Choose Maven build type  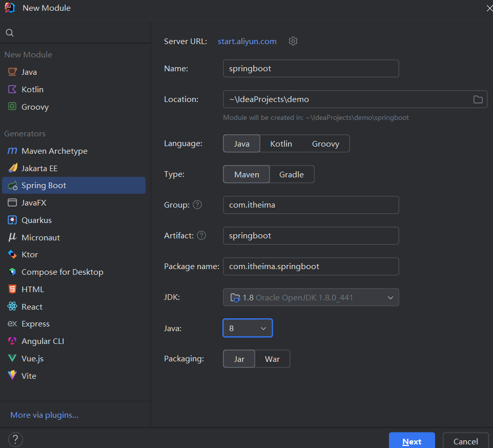pos(246,174)
